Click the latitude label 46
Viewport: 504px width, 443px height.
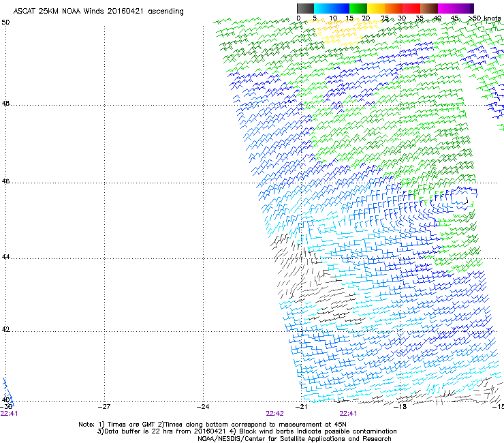tap(5, 181)
